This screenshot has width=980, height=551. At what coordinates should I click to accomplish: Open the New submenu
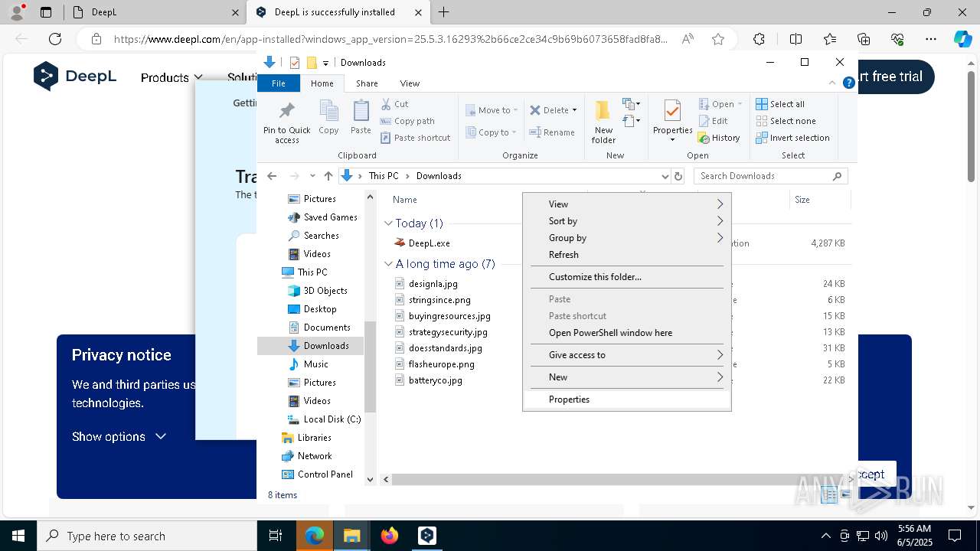click(x=627, y=377)
